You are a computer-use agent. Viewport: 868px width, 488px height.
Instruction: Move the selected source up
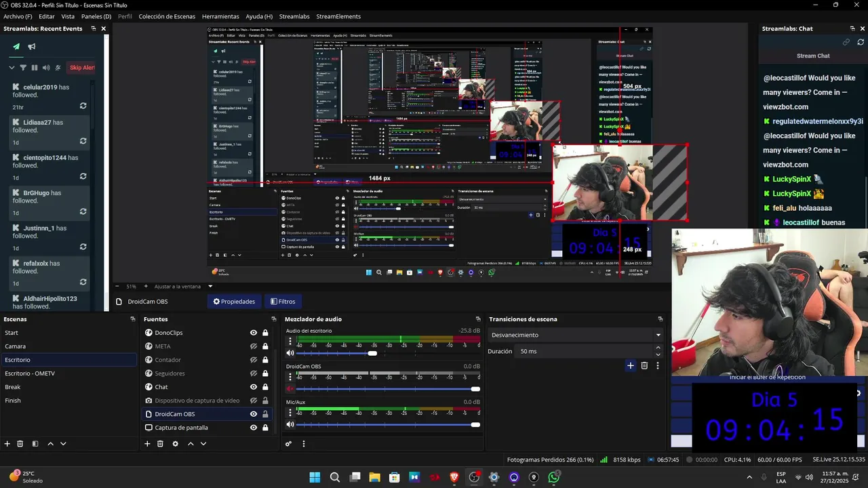(191, 444)
